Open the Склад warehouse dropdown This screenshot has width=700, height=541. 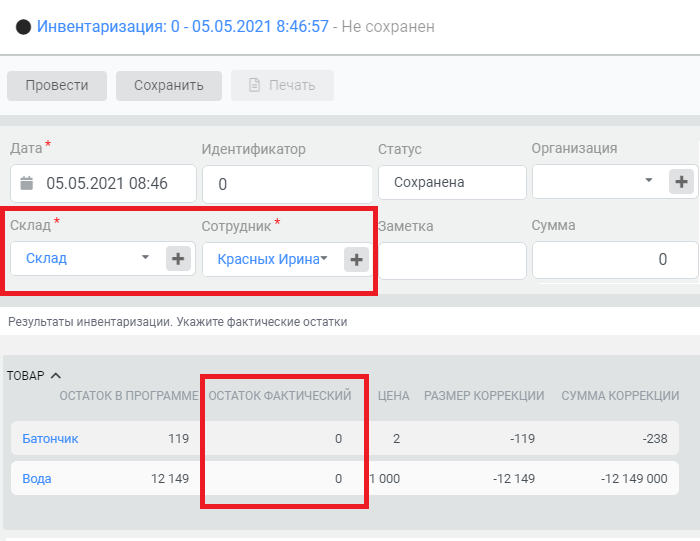pos(145,257)
